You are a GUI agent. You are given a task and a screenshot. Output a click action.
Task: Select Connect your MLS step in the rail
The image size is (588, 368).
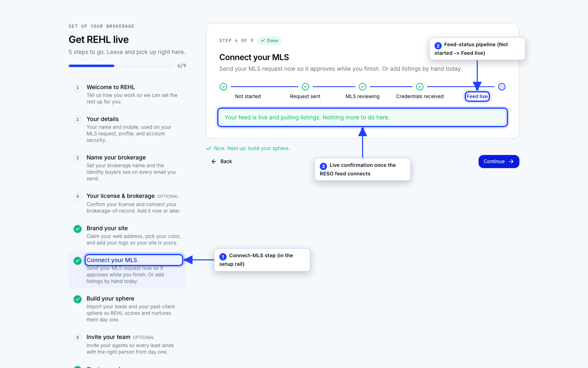(127, 271)
